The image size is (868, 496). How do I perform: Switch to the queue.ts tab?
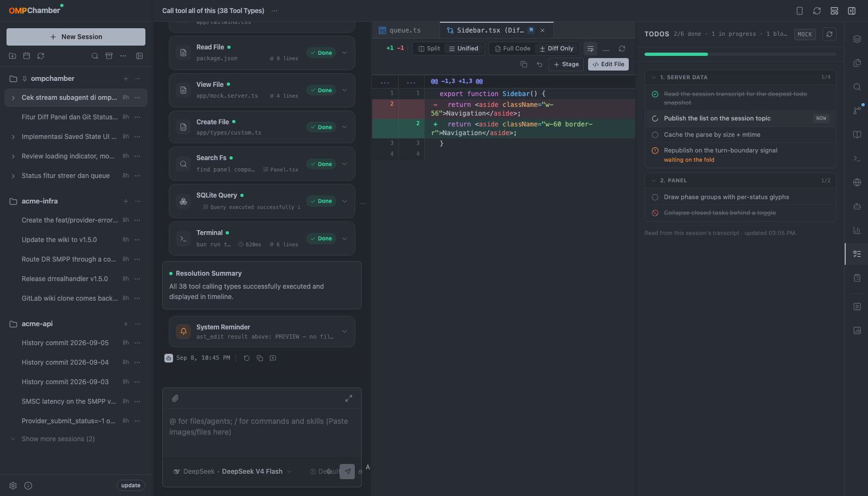point(405,30)
